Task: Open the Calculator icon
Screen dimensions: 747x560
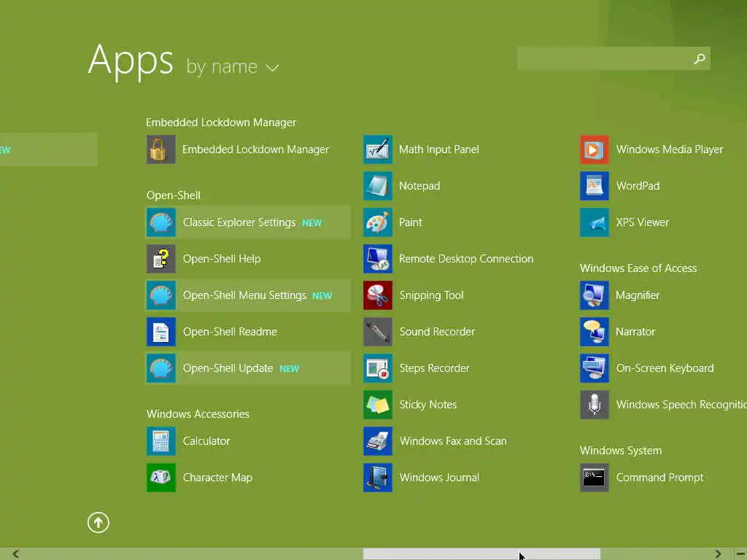Action: [x=161, y=441]
